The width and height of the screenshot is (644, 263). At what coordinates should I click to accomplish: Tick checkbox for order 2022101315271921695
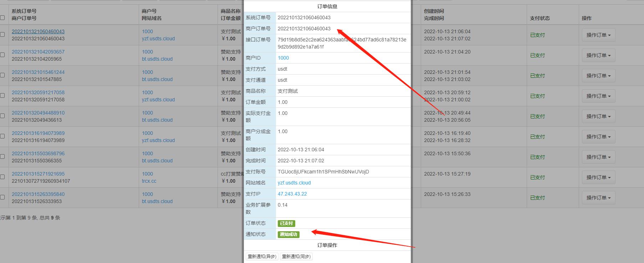click(x=2, y=177)
